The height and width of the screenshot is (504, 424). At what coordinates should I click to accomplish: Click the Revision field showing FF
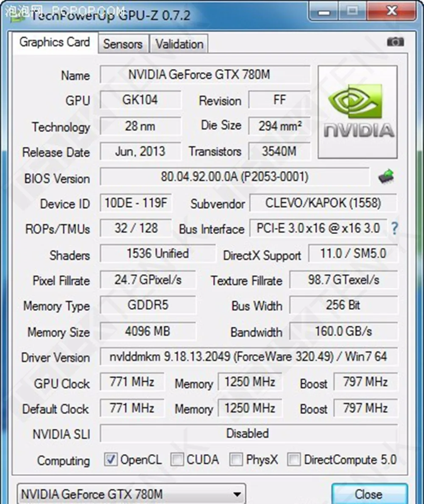[279, 100]
